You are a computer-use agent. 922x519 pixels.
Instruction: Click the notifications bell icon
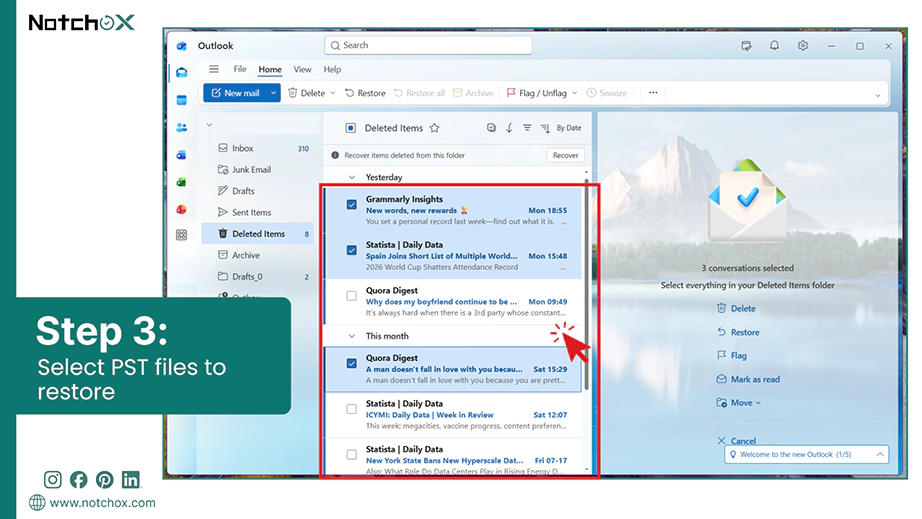coord(774,45)
